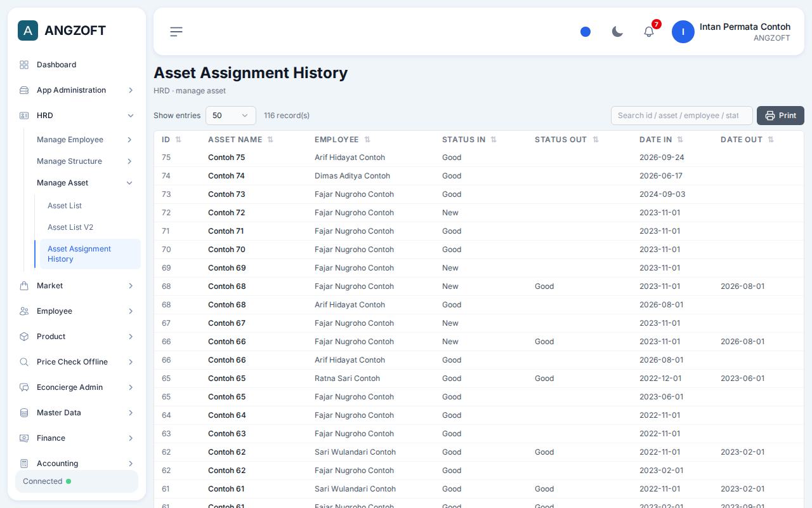This screenshot has height=508, width=812.
Task: Open Asset List submenu item
Action: coord(89,206)
